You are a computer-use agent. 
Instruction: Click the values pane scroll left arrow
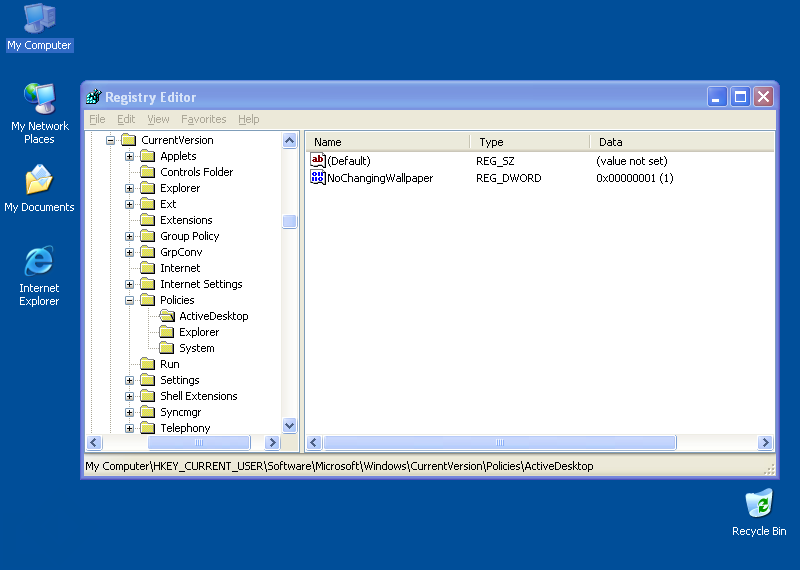click(314, 442)
